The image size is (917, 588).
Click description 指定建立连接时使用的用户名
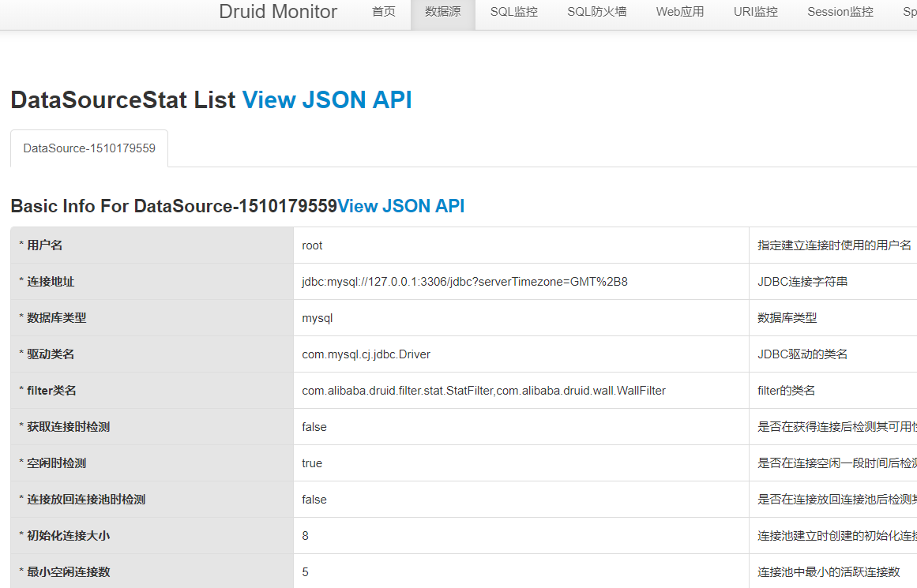tap(834, 245)
